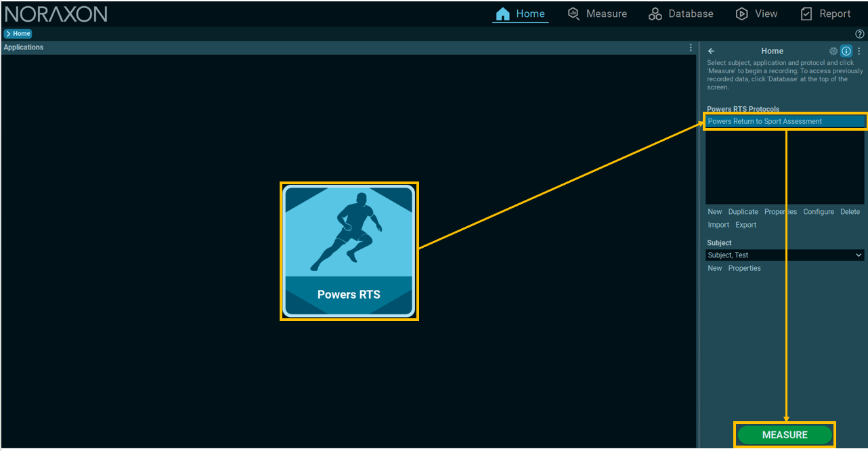The height and width of the screenshot is (451, 868).
Task: Click Delete protocol link
Action: pyautogui.click(x=850, y=212)
